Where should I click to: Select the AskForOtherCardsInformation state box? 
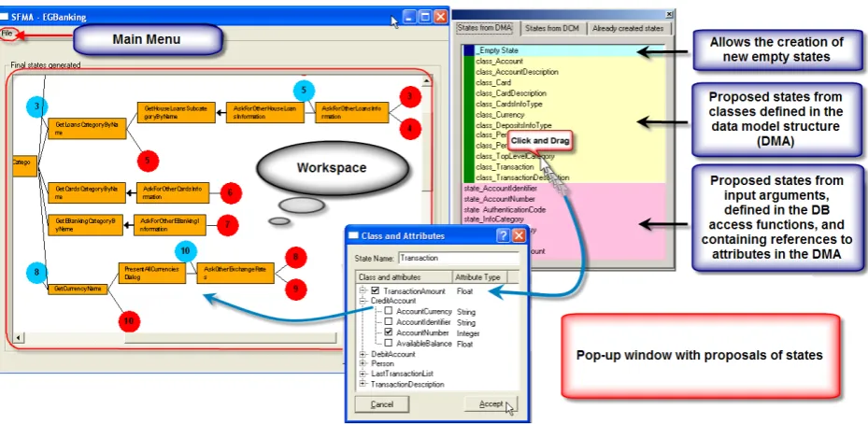tap(173, 192)
